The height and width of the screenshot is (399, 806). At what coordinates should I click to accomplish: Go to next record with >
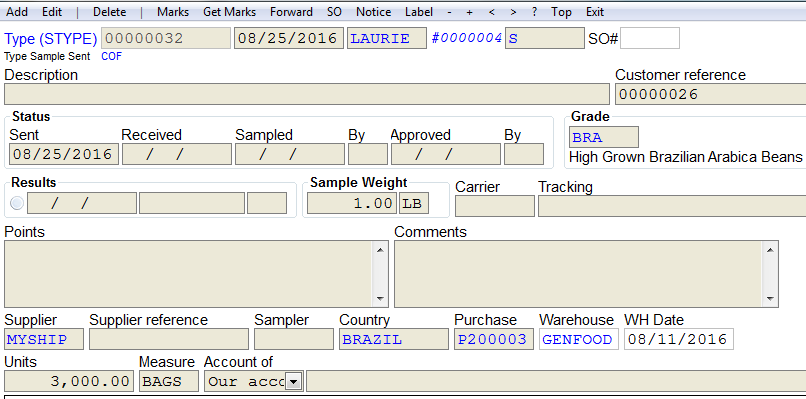514,12
